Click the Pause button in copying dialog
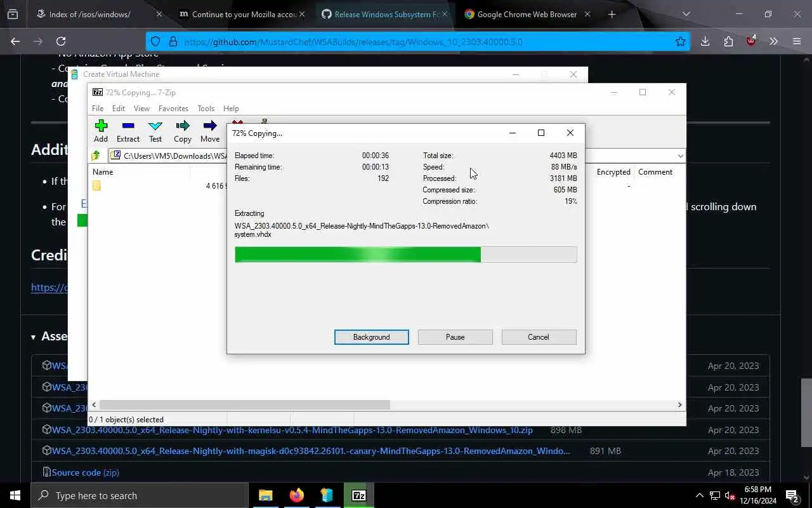 point(455,337)
